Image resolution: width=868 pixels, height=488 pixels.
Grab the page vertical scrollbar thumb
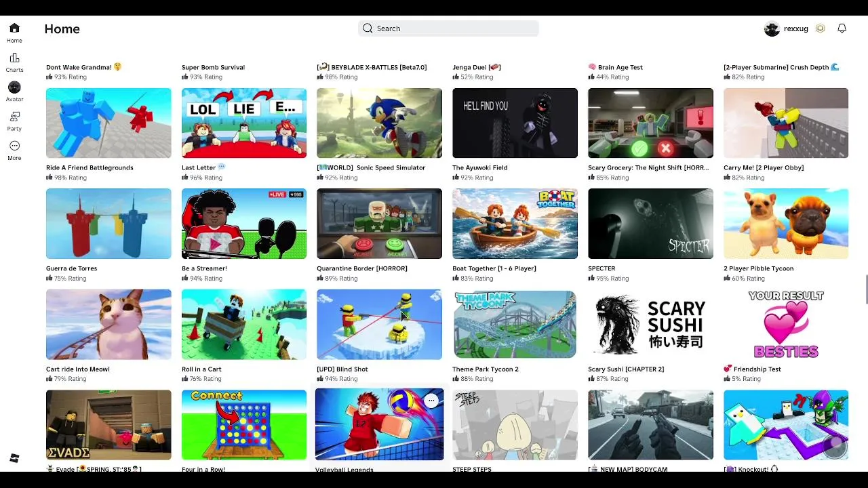click(x=865, y=290)
